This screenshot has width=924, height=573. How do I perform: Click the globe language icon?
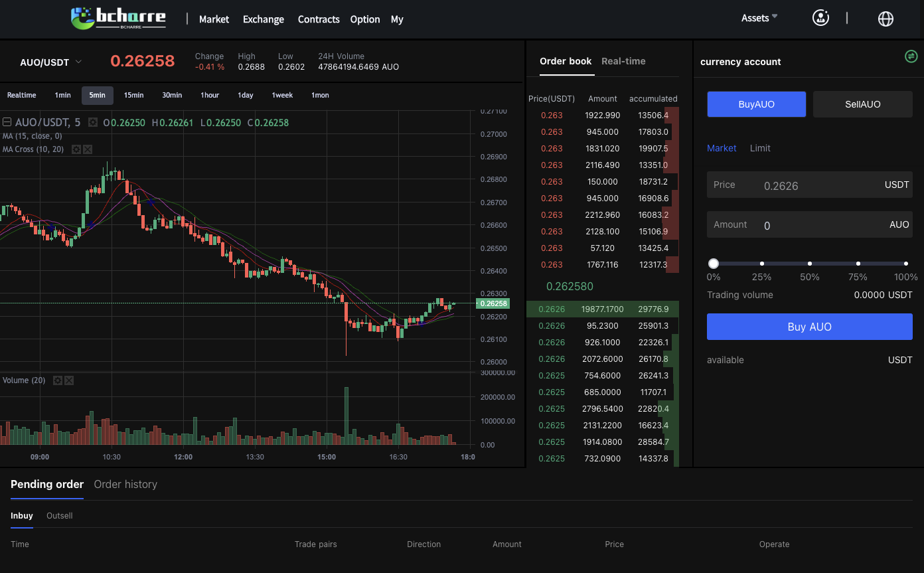coord(886,19)
